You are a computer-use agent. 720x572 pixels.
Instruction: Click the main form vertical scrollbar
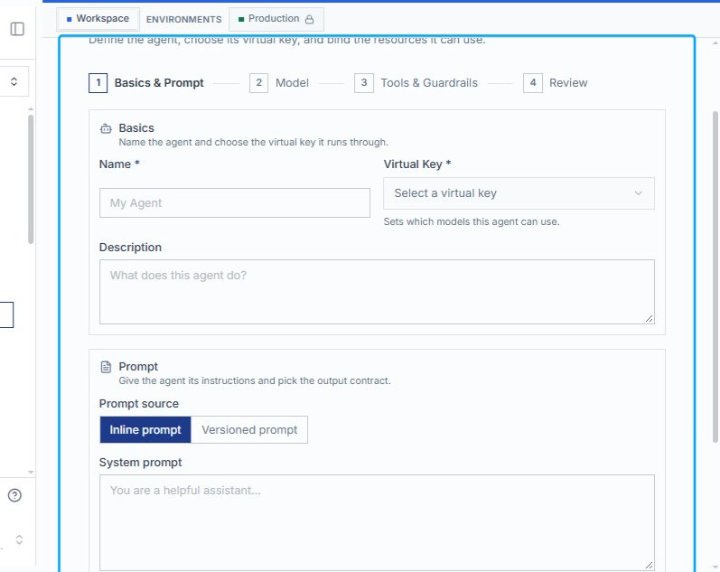715,277
